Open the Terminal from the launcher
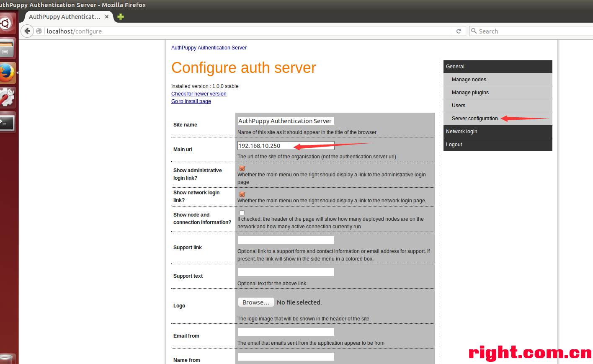 [7, 122]
